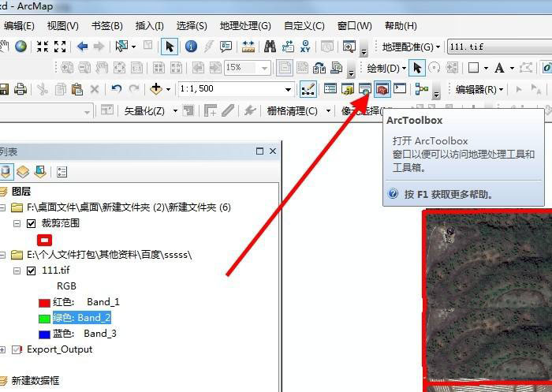Open the Go To XY tool
552x392 pixels.
coord(305,47)
